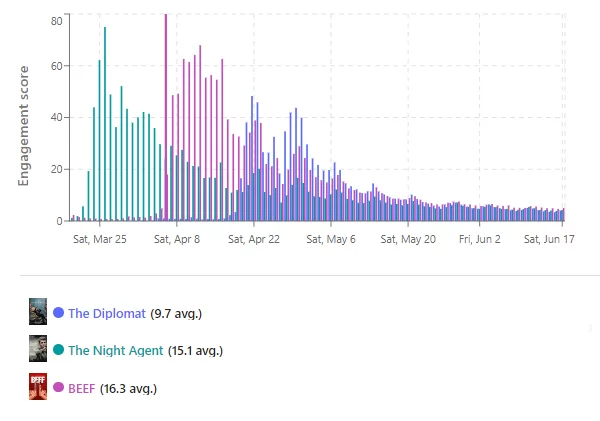Click The Diplomat poster thumbnail
Image resolution: width=600 pixels, height=421 pixels.
(38, 313)
